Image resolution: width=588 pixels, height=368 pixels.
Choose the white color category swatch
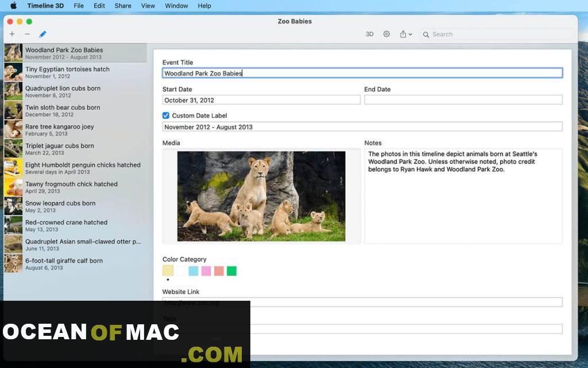[x=181, y=271]
